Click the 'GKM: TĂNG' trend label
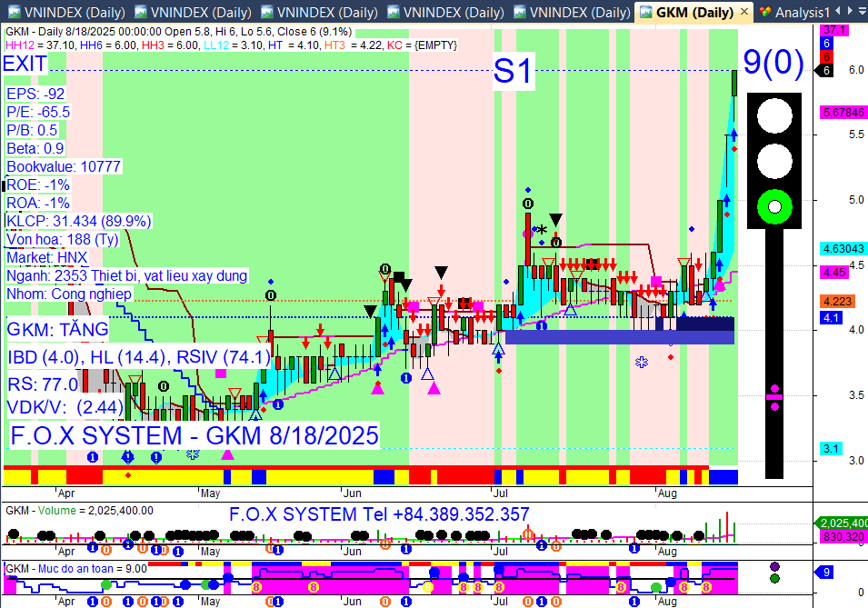Image resolution: width=868 pixels, height=608 pixels. [x=57, y=330]
